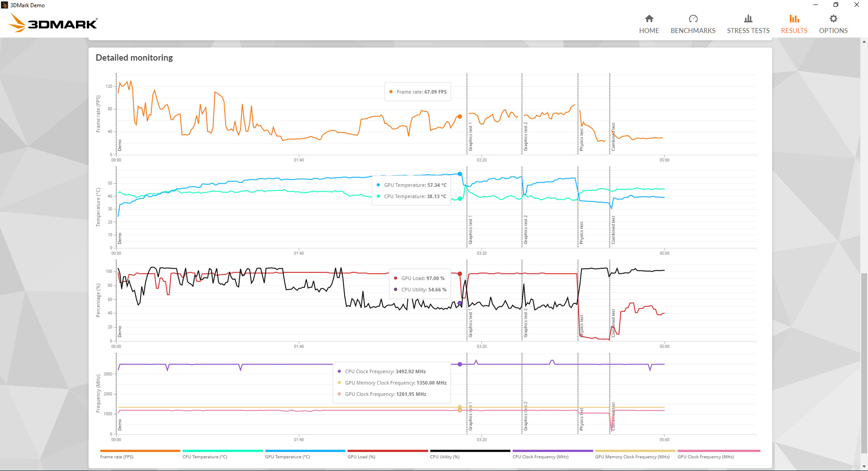Select the STRESS TESTS menu label
Viewport: 868px width, 471px height.
tap(748, 31)
